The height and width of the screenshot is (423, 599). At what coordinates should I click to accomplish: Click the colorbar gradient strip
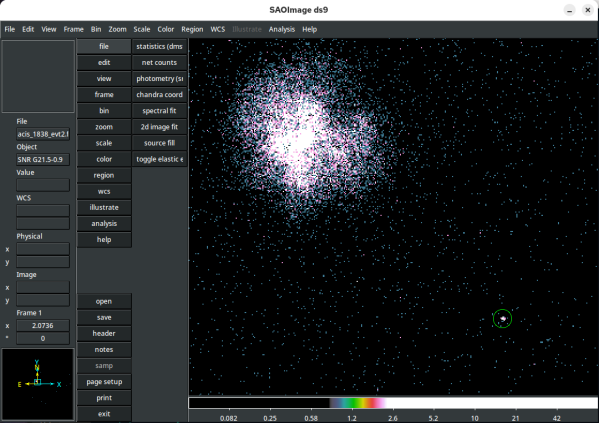point(393,403)
